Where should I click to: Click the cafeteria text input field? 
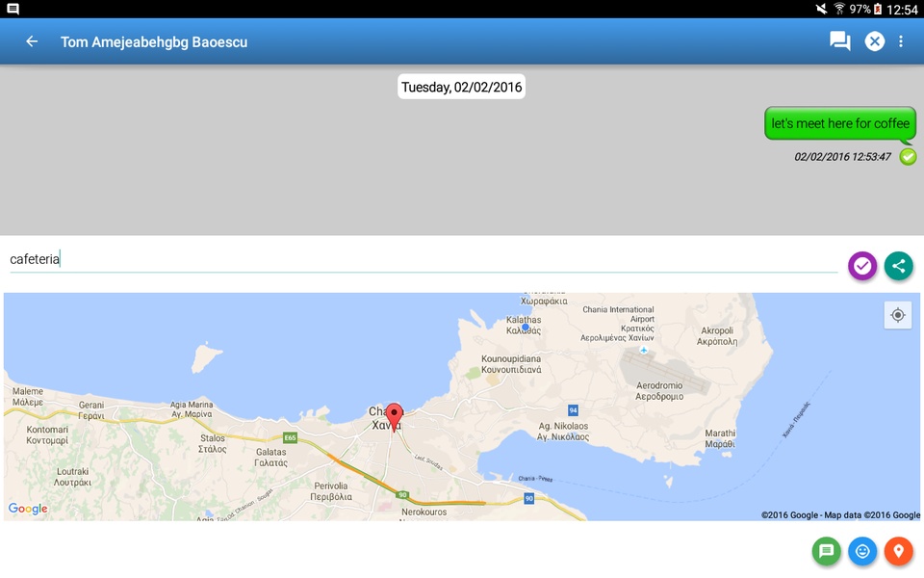(x=423, y=259)
